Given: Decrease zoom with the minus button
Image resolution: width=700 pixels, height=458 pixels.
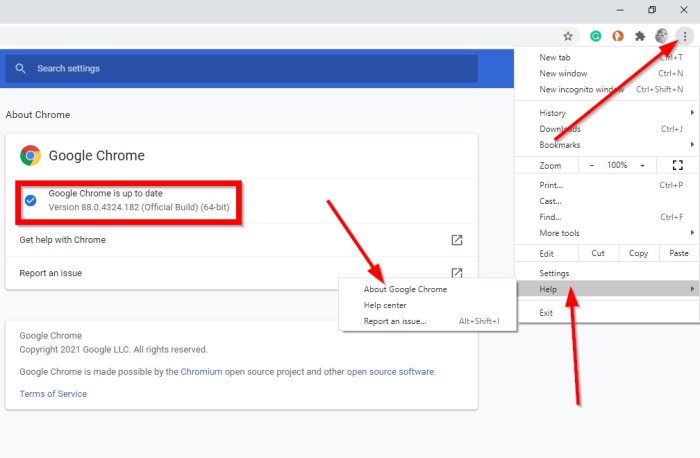Looking at the screenshot, I should [x=592, y=165].
